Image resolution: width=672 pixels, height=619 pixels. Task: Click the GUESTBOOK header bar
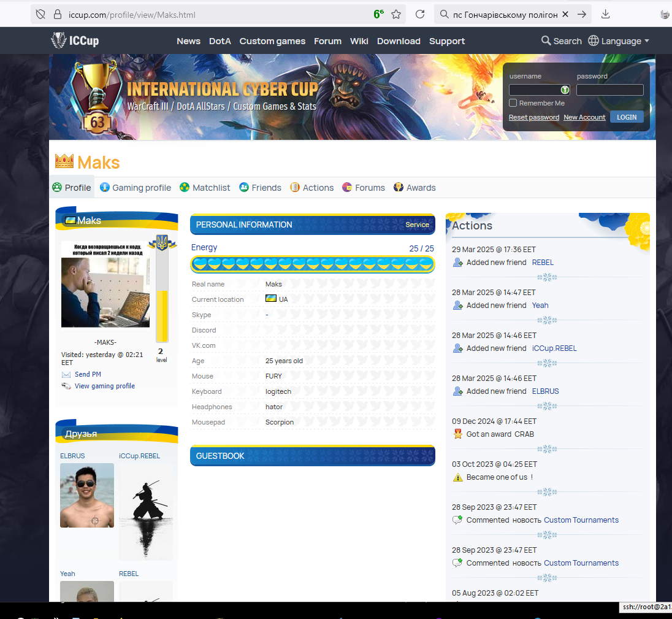tap(313, 455)
